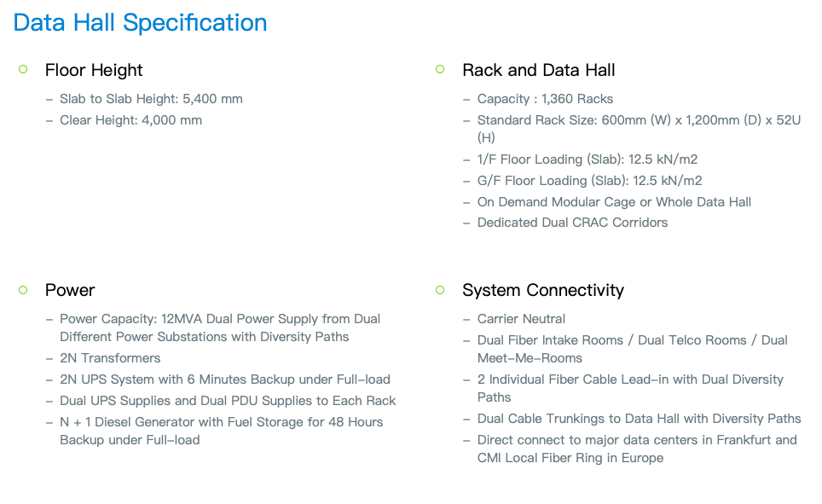Click the 1/F Floor Loading item
Image resolution: width=822 pixels, height=504 pixels.
tap(588, 159)
